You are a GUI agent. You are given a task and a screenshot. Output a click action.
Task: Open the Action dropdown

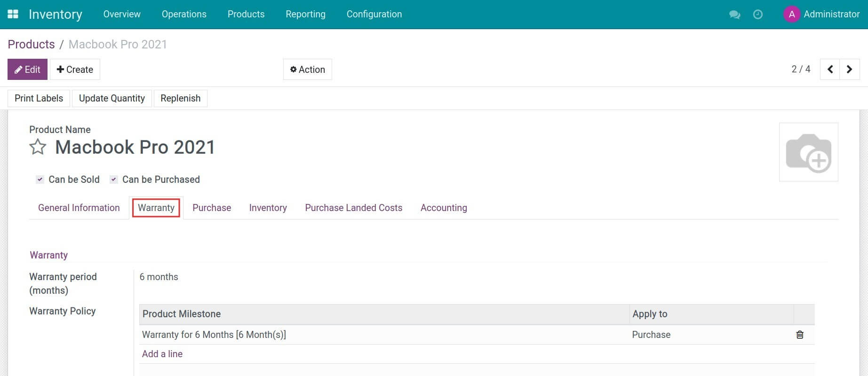tap(307, 70)
